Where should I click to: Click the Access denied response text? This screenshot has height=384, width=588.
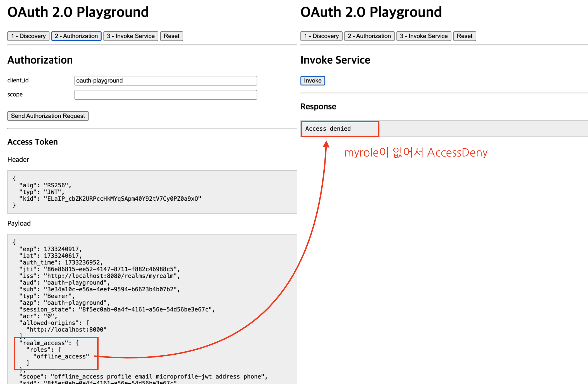(328, 129)
